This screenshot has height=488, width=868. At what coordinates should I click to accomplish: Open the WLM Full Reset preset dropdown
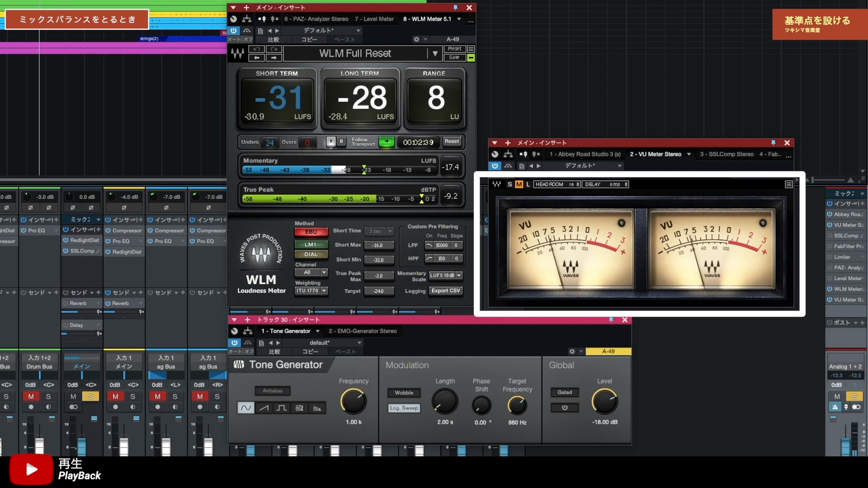coord(435,53)
